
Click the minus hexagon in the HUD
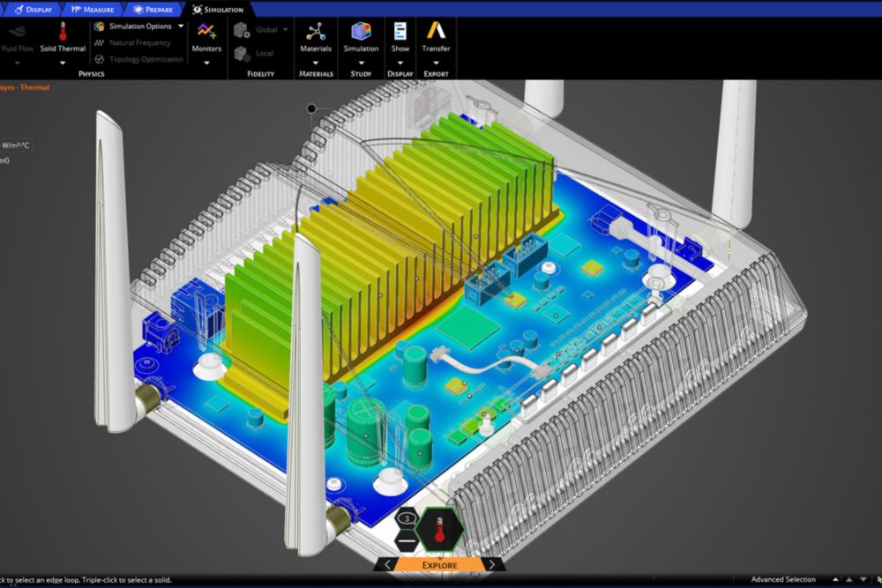[407, 540]
